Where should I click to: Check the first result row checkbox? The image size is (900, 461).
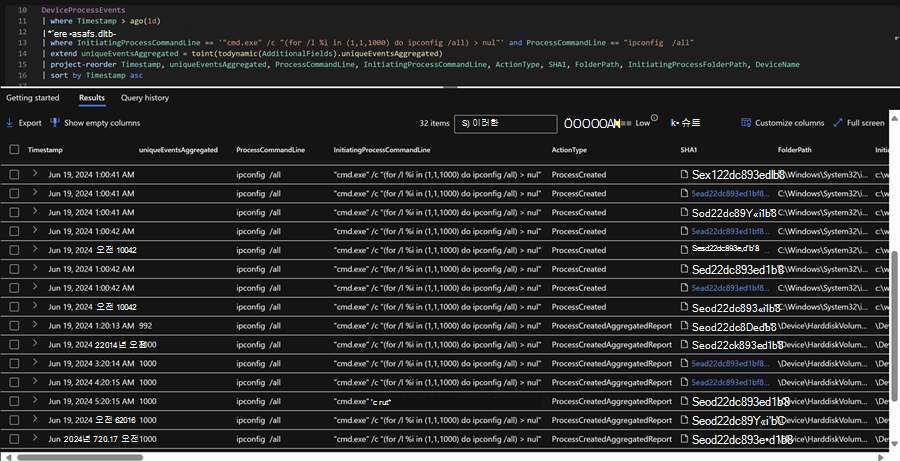pos(14,175)
